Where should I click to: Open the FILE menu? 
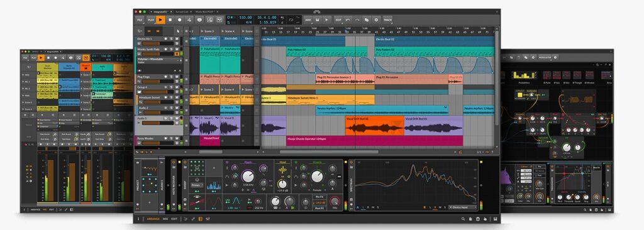140,19
